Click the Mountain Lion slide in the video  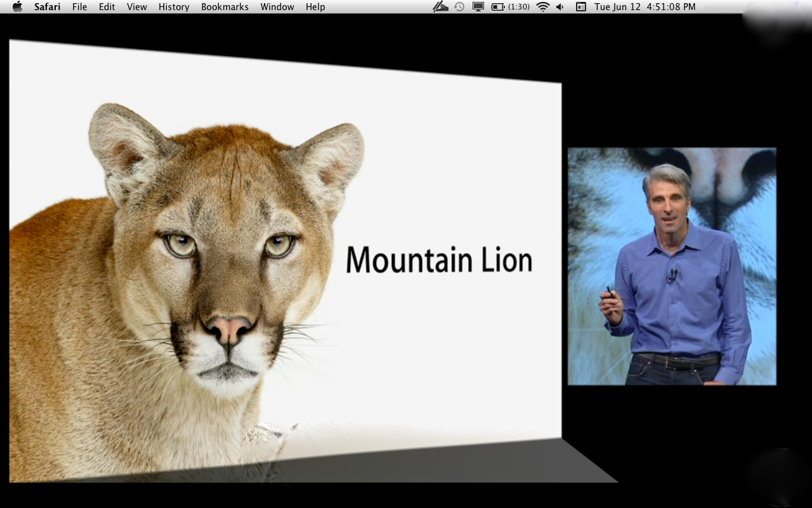[x=285, y=261]
